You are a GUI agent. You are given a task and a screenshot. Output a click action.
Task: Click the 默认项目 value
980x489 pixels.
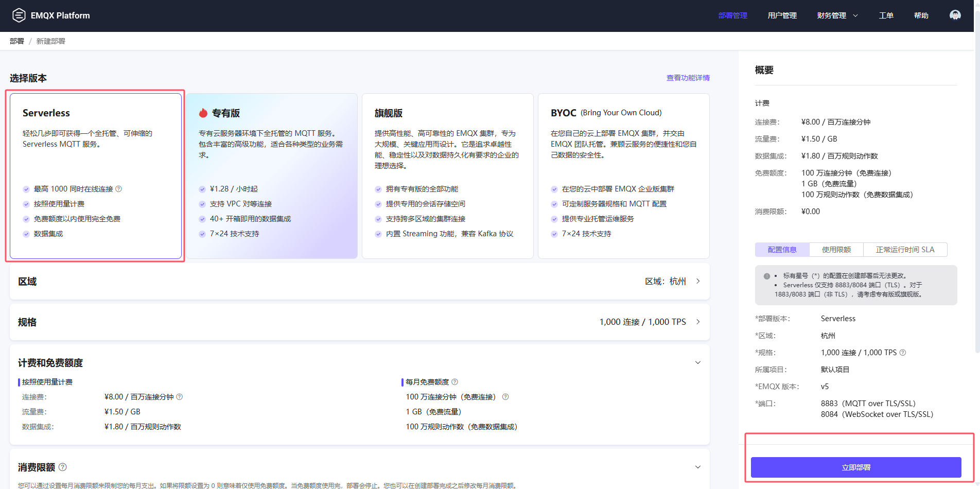835,370
